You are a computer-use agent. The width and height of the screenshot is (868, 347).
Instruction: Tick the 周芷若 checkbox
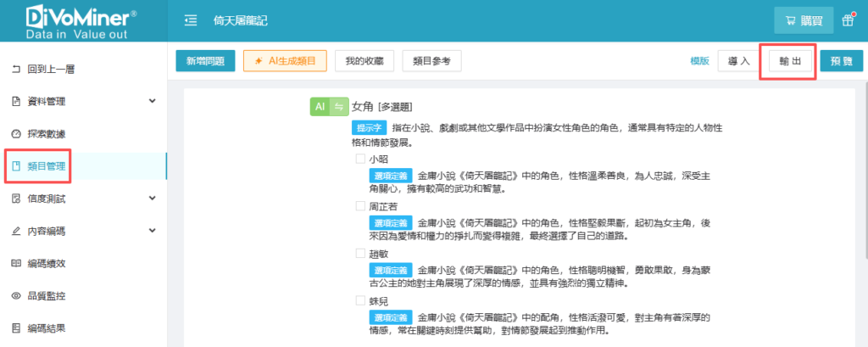pyautogui.click(x=360, y=206)
